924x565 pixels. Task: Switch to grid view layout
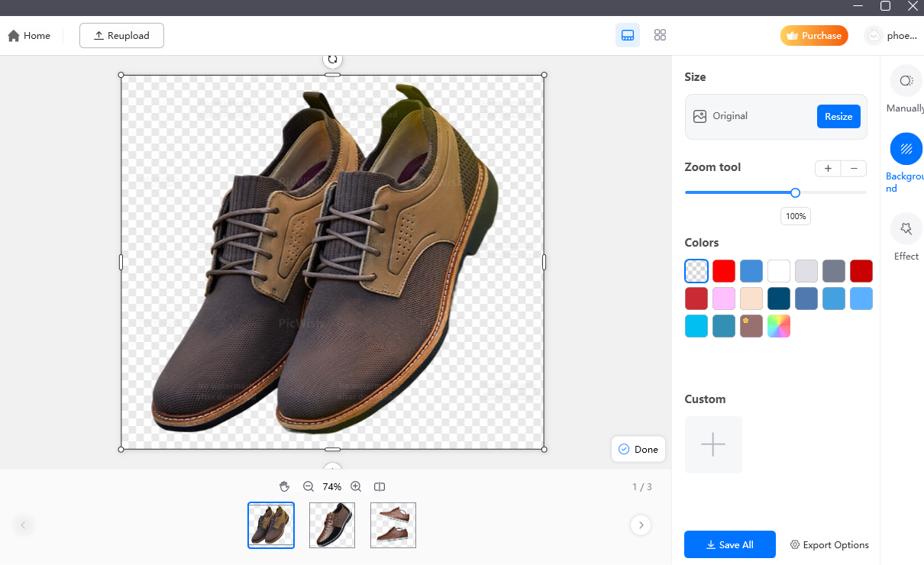click(660, 35)
